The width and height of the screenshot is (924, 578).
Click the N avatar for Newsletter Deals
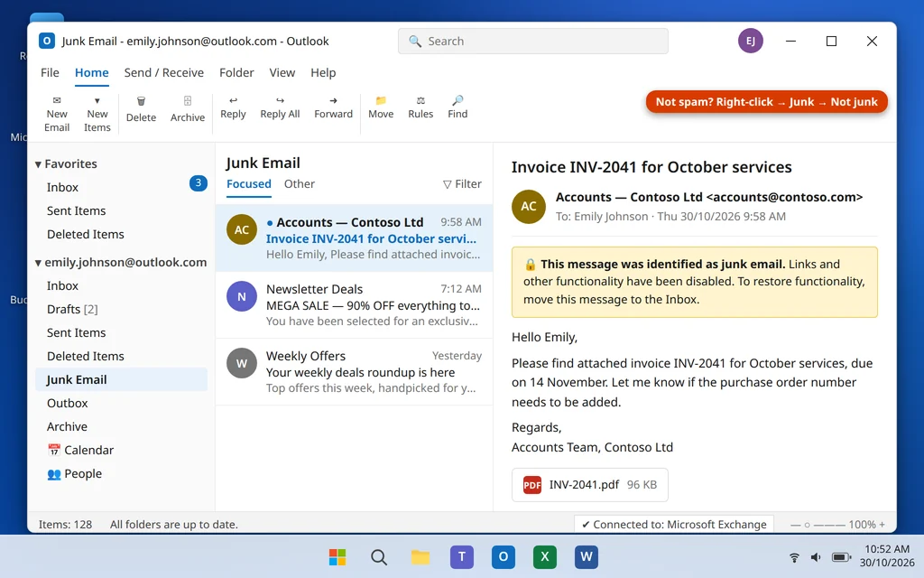click(242, 296)
